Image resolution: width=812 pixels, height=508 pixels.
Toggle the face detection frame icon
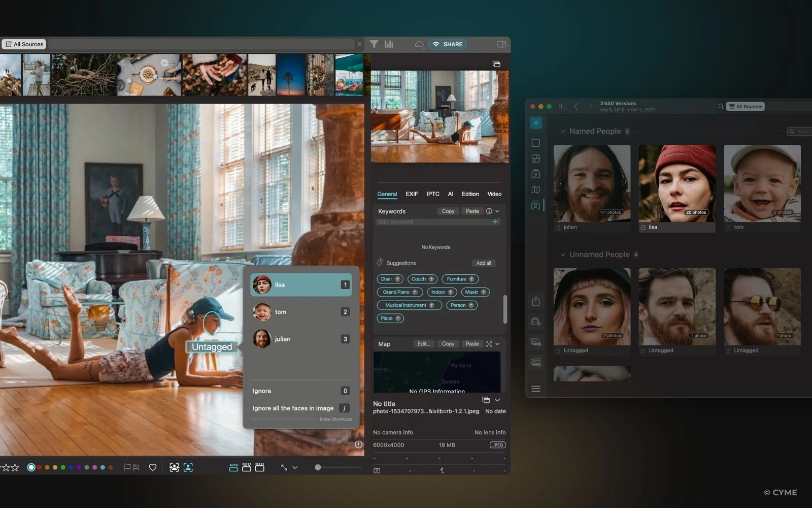[188, 467]
